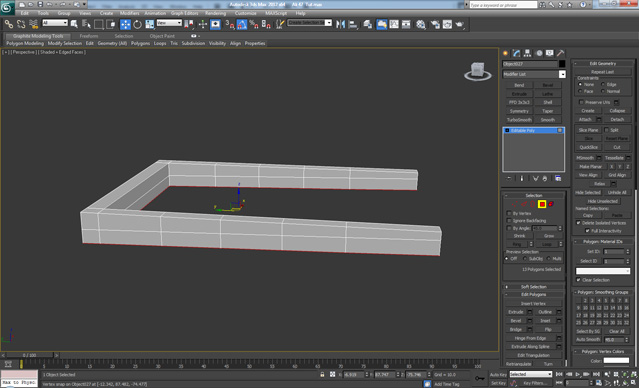Click the Pin Stack icon
Image resolution: width=639 pixels, height=388 pixels.
coord(509,179)
